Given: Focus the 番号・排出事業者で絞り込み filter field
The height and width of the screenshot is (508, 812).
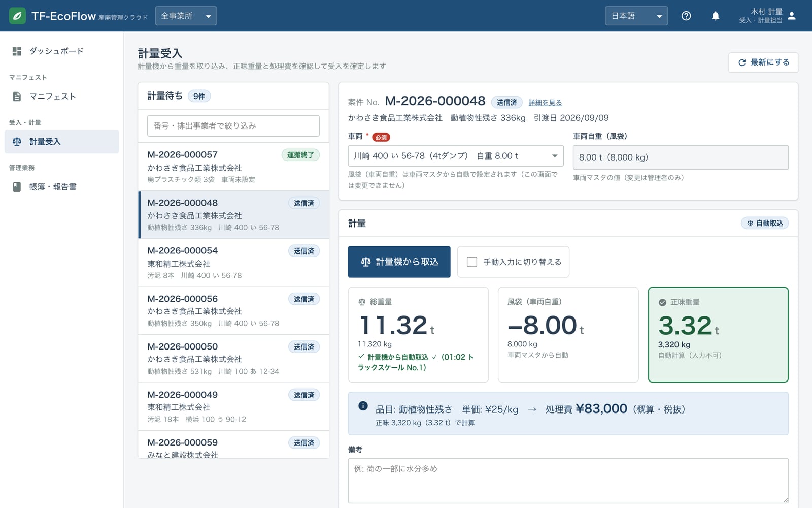Looking at the screenshot, I should tap(233, 126).
